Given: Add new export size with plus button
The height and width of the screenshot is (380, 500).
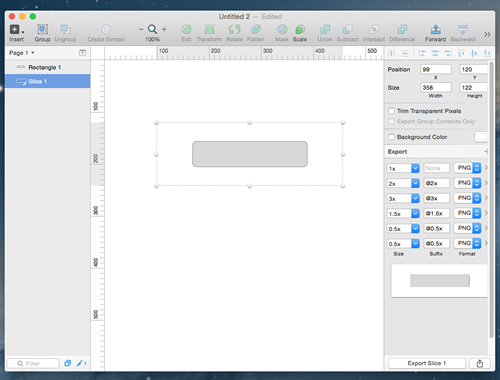Looking at the screenshot, I should coord(486,151).
